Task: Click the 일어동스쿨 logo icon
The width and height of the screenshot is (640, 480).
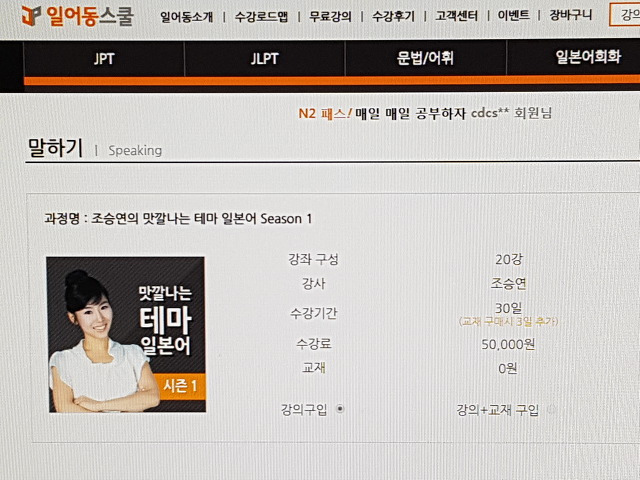Action: [31, 16]
